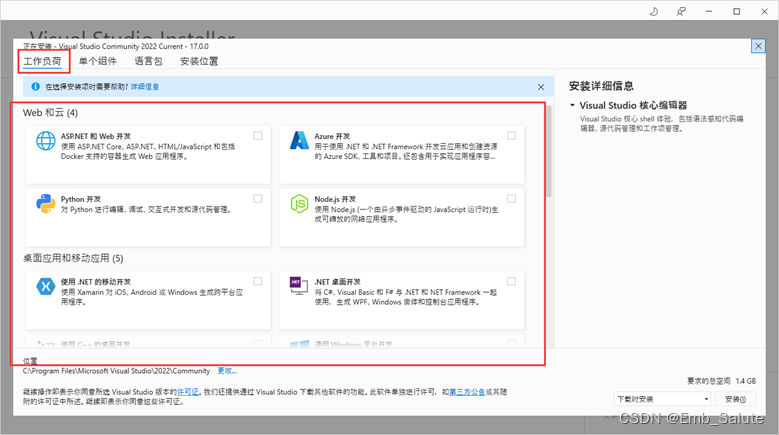779x435 pixels.
Task: Select the Node.js 开发 card title
Action: 335,199
